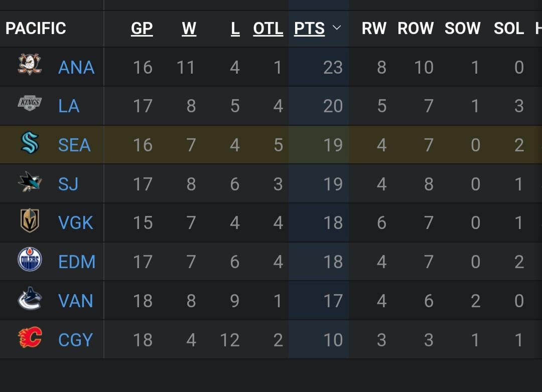Click the Calgary Flames logo
The height and width of the screenshot is (392, 542).
pyautogui.click(x=31, y=339)
